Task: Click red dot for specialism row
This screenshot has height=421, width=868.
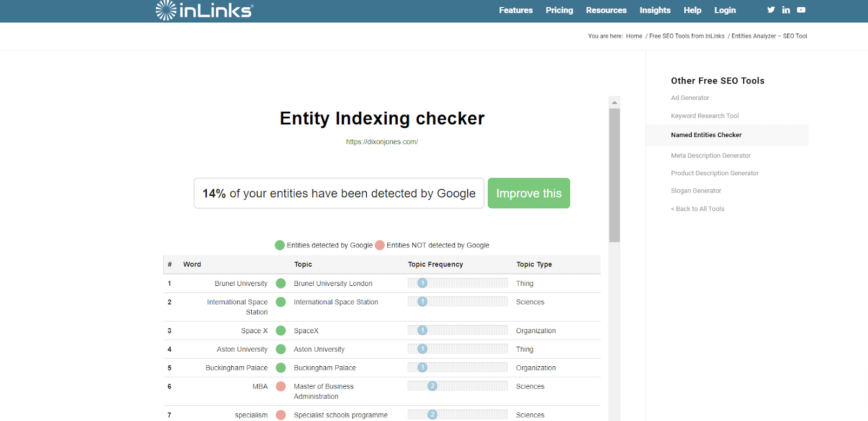Action: click(x=281, y=414)
